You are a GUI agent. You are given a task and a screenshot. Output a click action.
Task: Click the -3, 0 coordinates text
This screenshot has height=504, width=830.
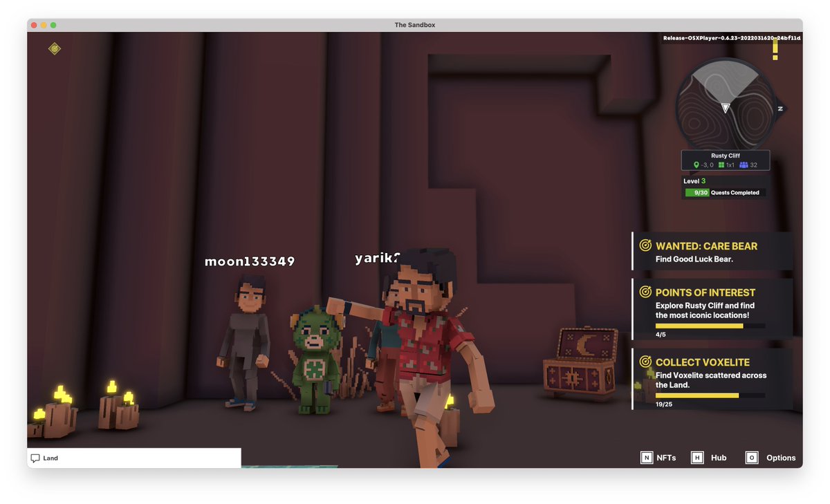708,166
